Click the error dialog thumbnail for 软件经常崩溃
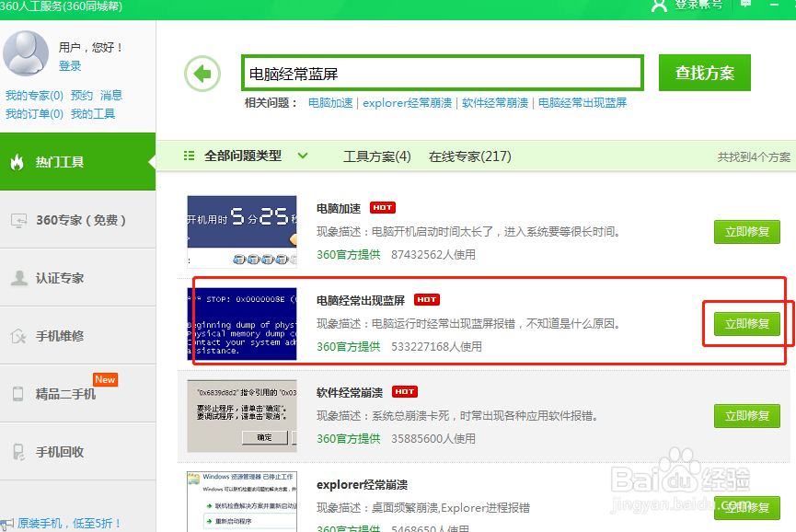The image size is (796, 532). [242, 416]
